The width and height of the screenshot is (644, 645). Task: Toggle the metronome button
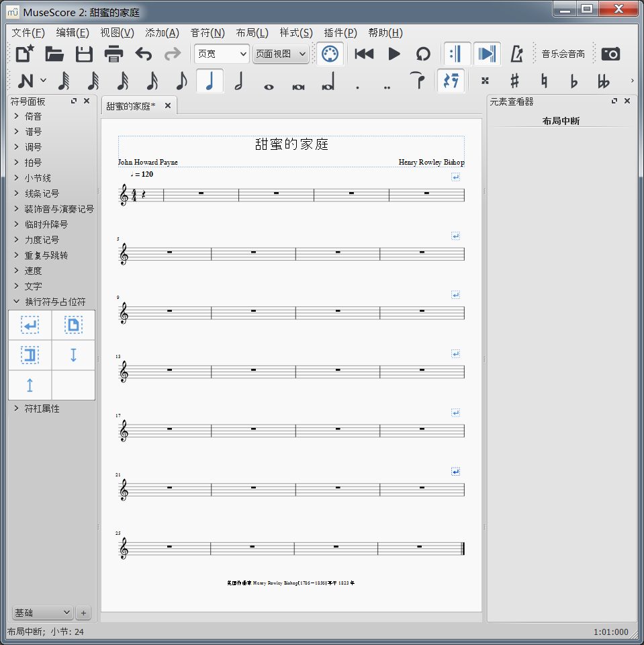(x=516, y=54)
